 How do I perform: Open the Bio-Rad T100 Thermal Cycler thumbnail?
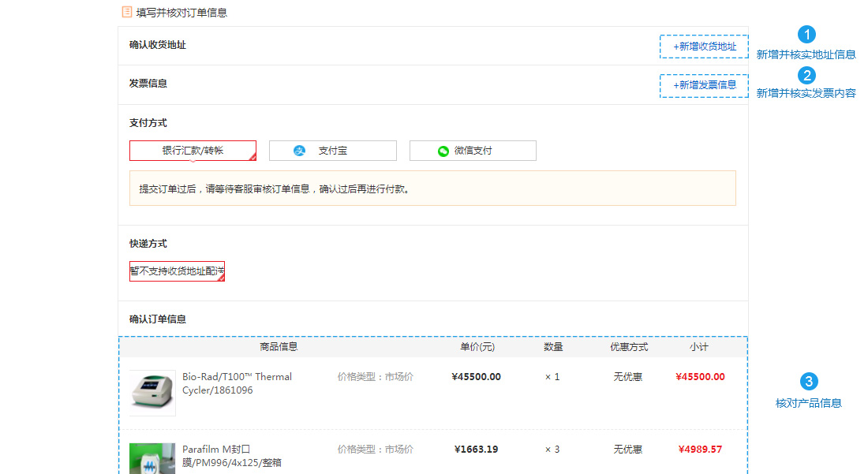pos(152,393)
